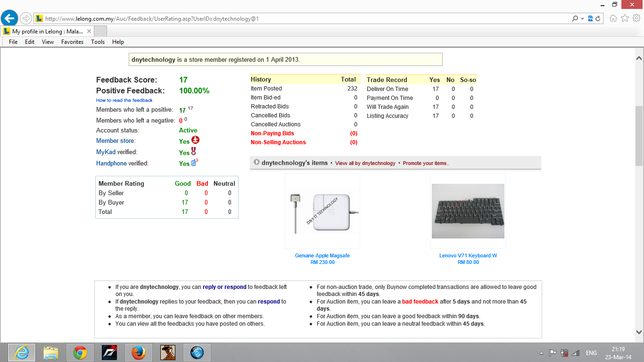Open the Lenovo V71 Keyboard product thumbnail
This screenshot has height=362, width=644.
468,211
